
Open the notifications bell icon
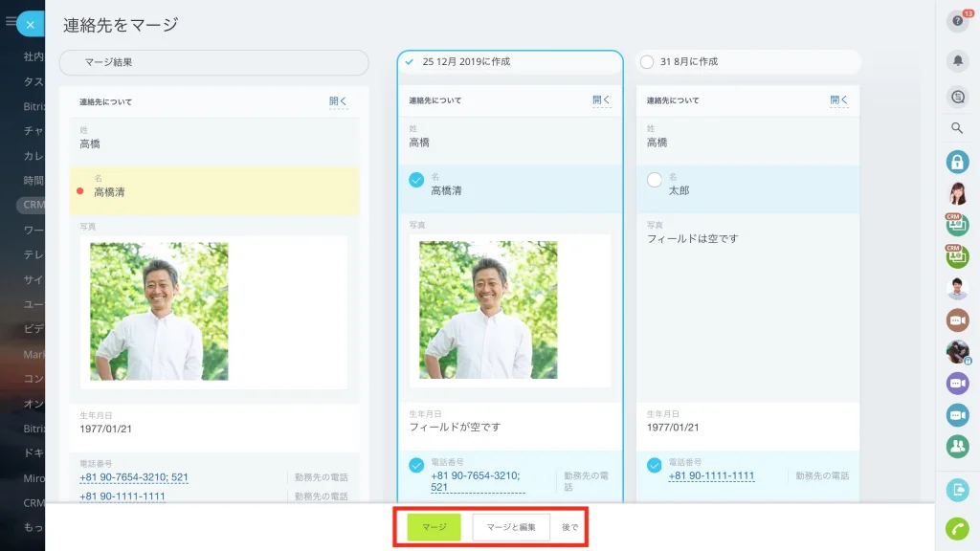click(x=957, y=60)
